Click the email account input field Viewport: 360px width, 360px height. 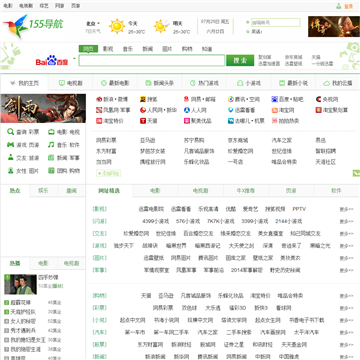276,23
